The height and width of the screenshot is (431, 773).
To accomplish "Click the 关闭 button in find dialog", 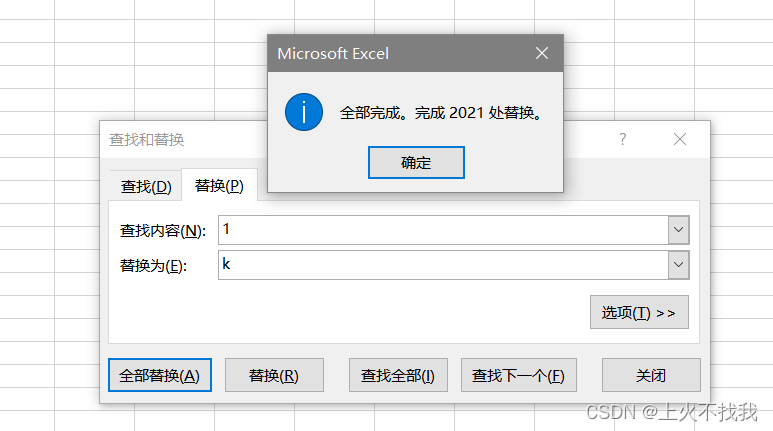I will point(651,375).
